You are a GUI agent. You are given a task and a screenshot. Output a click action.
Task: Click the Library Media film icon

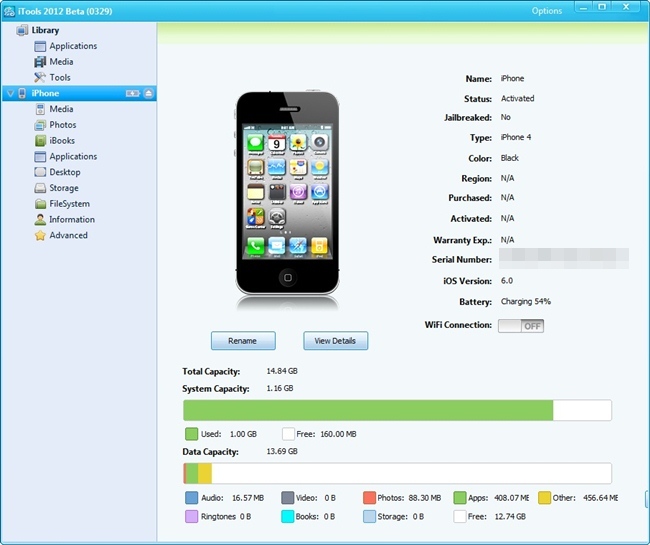(40, 62)
